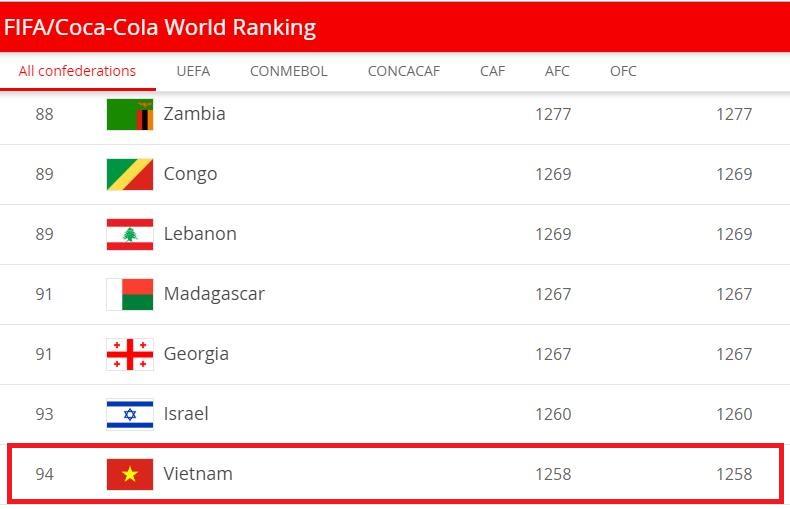Image resolution: width=790 pixels, height=509 pixels.
Task: Click the Vietnam flag icon
Action: 130,474
